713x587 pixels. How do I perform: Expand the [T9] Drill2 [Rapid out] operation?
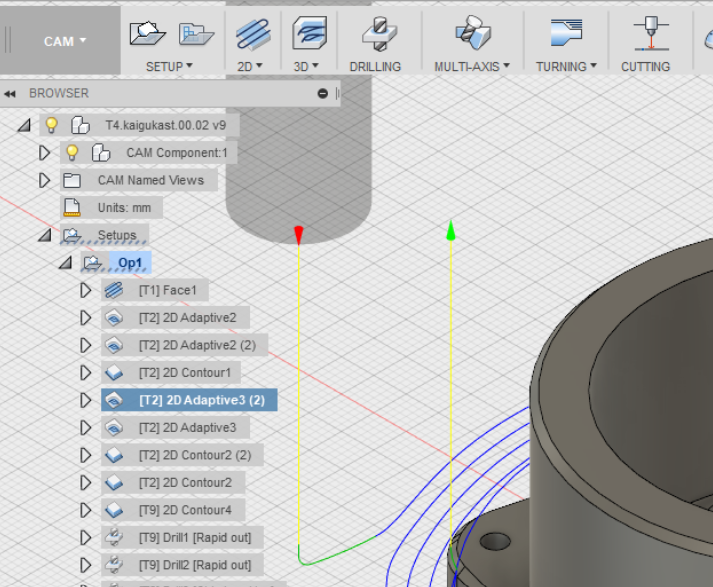tap(85, 565)
